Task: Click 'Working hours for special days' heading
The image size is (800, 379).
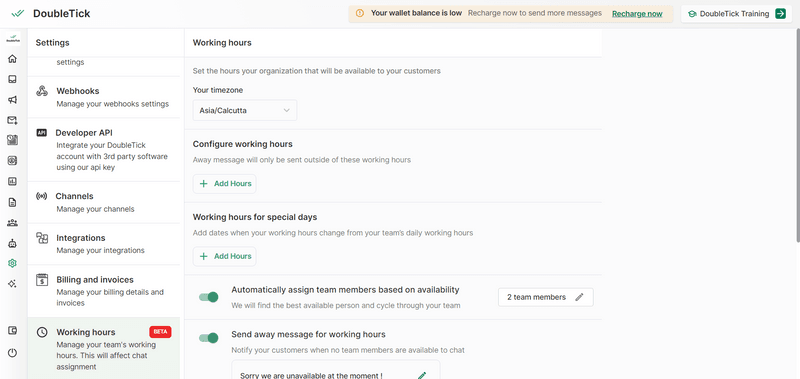Action: [255, 217]
